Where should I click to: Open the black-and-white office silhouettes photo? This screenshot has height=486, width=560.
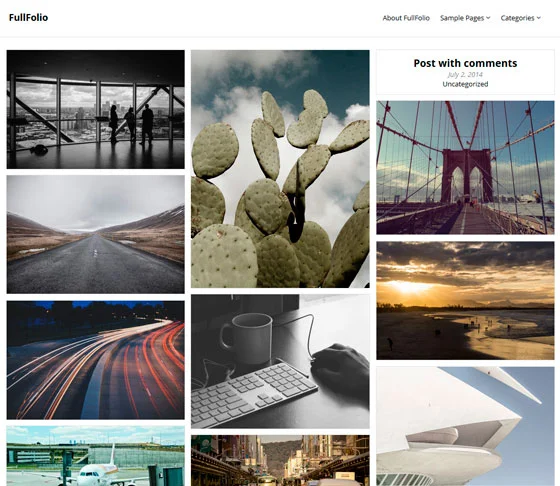[96, 109]
